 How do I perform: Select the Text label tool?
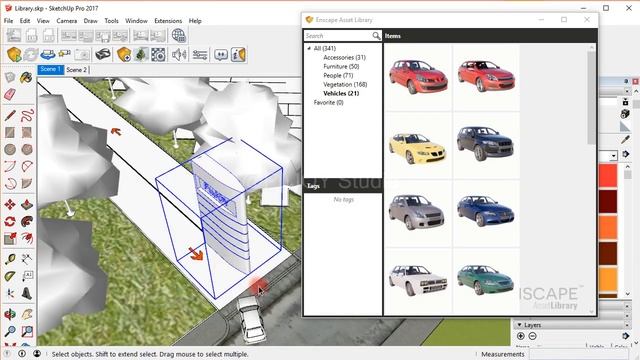[x=27, y=276]
